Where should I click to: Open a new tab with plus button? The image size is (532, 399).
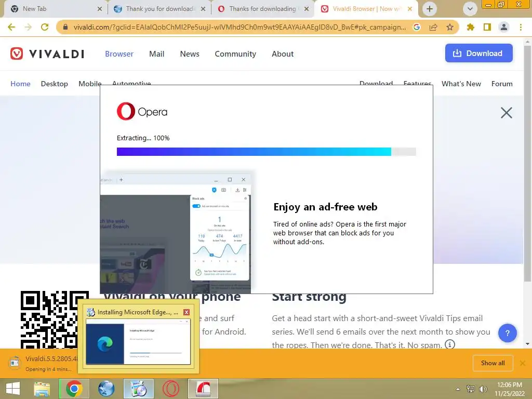[x=430, y=9]
